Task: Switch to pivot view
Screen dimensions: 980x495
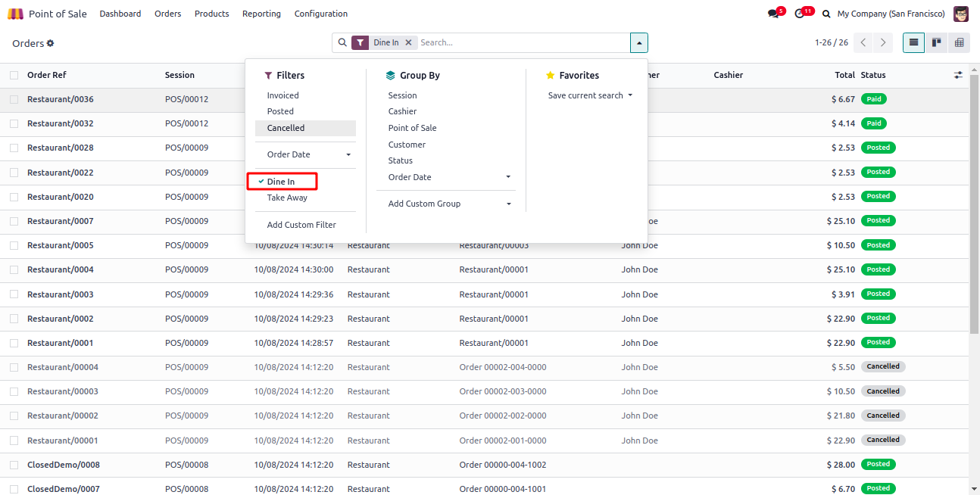Action: [x=959, y=42]
